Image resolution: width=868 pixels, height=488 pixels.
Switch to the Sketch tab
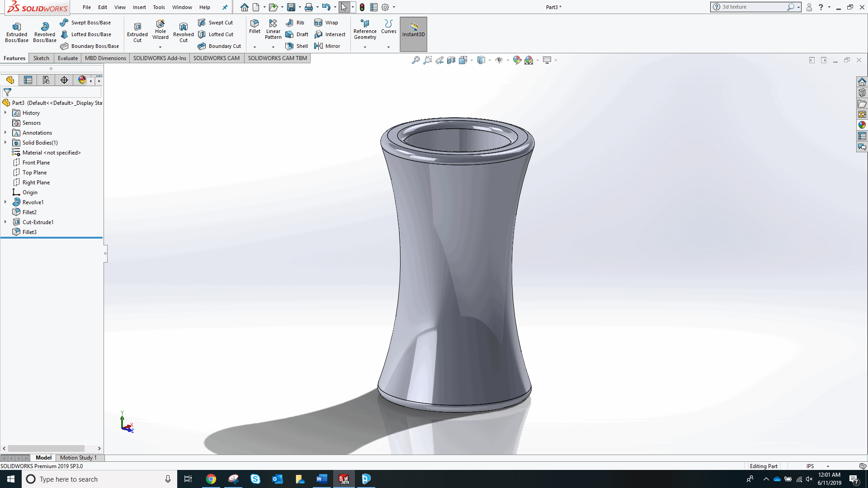(x=41, y=58)
